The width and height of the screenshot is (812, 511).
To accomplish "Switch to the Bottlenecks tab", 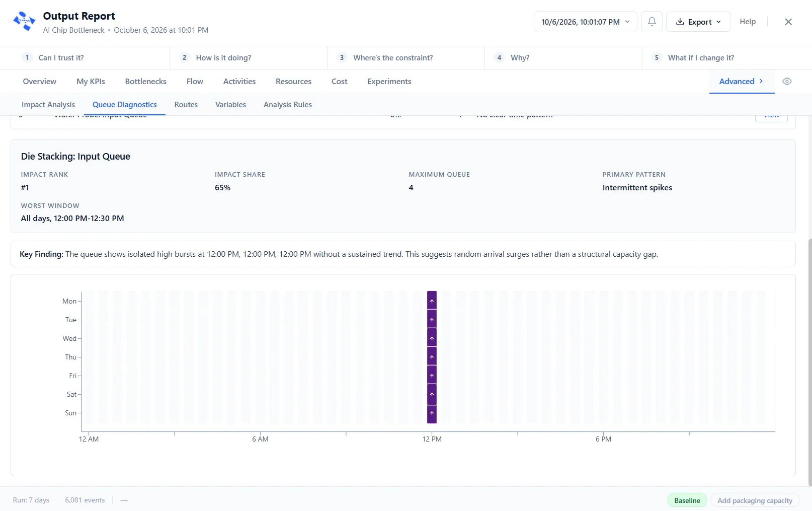I will coord(146,82).
